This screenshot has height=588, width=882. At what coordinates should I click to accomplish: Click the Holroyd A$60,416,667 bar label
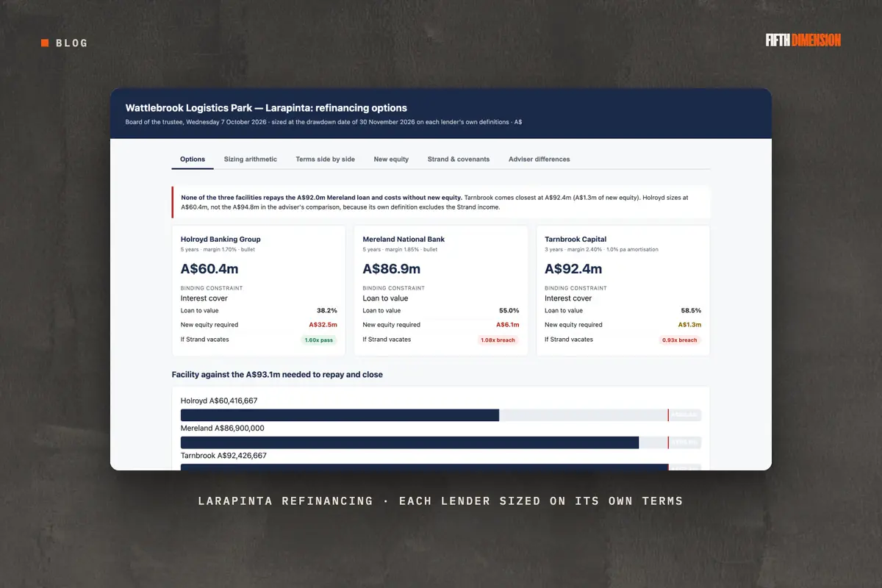click(x=219, y=401)
